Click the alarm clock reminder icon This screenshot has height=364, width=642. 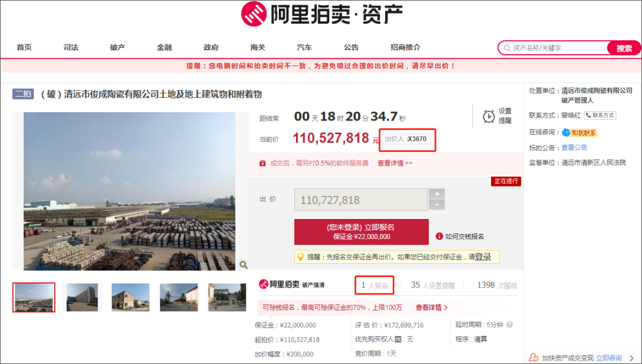(489, 116)
